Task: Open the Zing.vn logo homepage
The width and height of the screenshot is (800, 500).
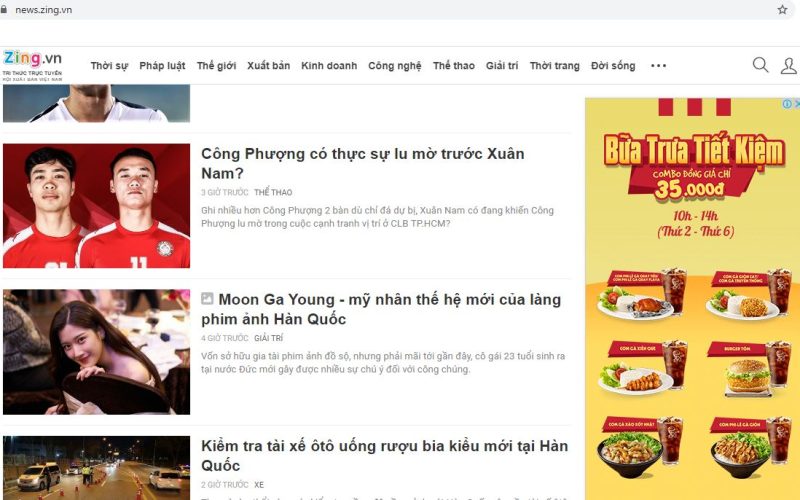Action: tap(33, 65)
